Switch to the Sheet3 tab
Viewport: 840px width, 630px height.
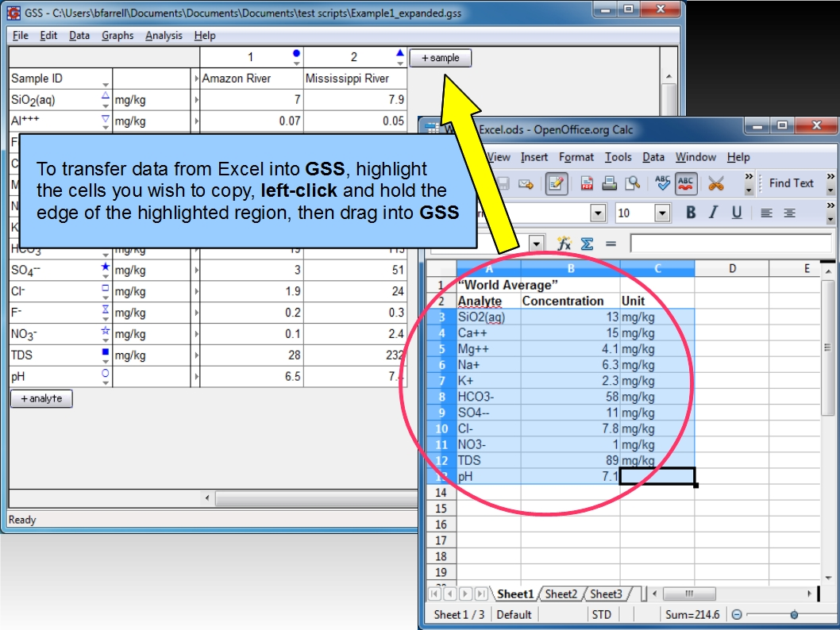[x=606, y=594]
